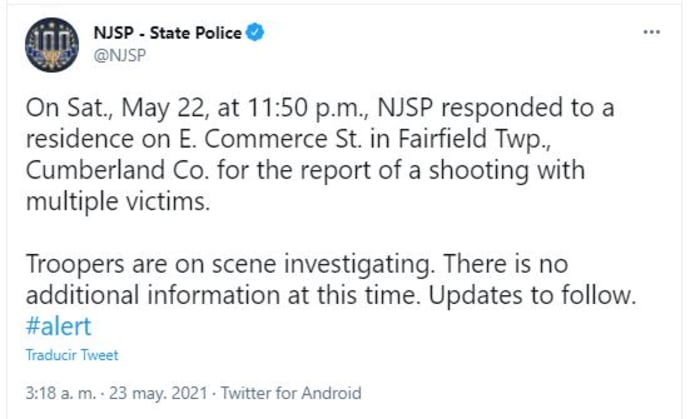
Task: Open the 3:18 a. m. timestamp
Action: click(x=56, y=393)
